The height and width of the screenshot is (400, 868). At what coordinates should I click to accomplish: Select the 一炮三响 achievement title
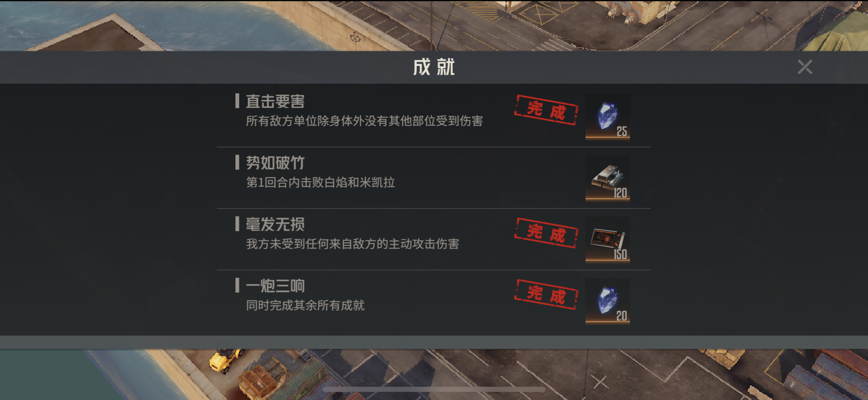point(275,286)
